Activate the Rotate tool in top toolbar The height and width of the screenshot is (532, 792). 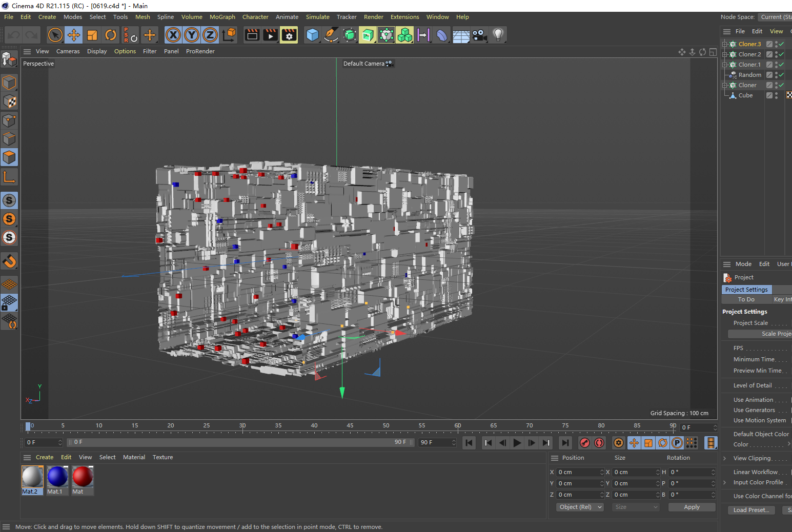[111, 35]
